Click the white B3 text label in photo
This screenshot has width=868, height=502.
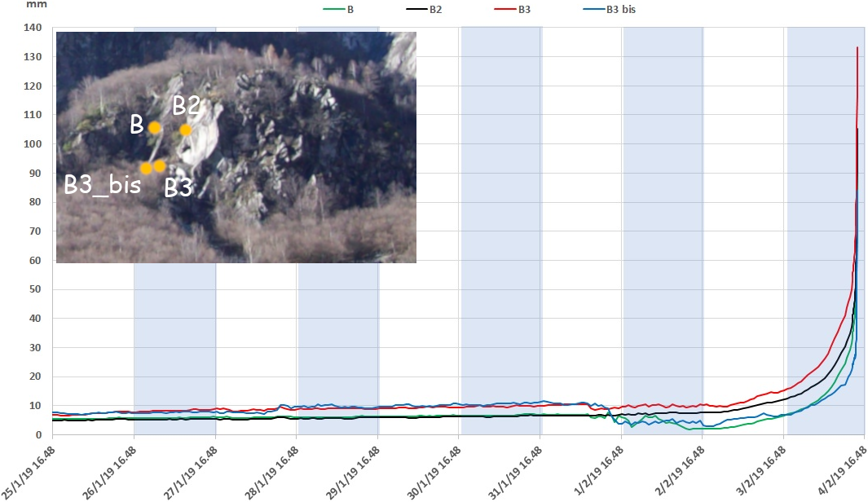[178, 188]
